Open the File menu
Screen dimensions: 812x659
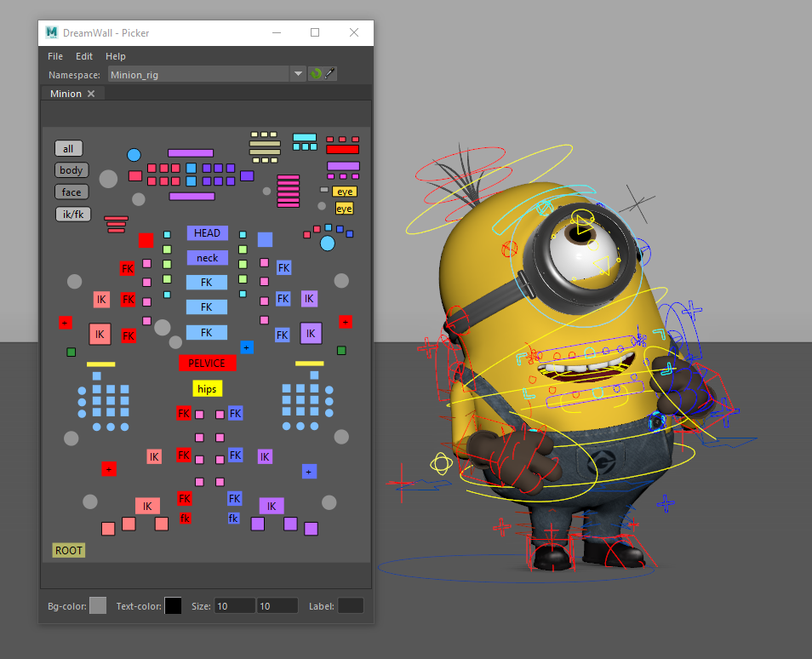coord(55,56)
